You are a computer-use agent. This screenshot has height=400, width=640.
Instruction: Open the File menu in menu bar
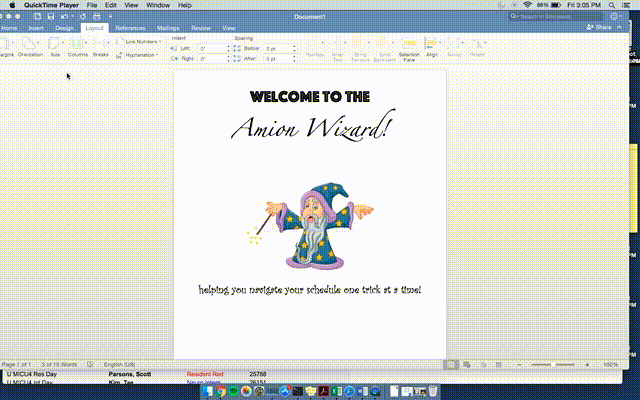92,5
